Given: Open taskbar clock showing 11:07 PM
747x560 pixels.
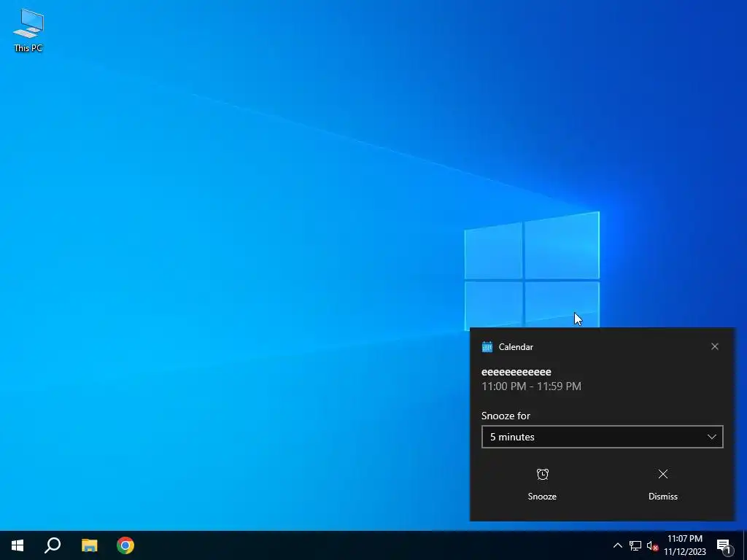Looking at the screenshot, I should 684,545.
